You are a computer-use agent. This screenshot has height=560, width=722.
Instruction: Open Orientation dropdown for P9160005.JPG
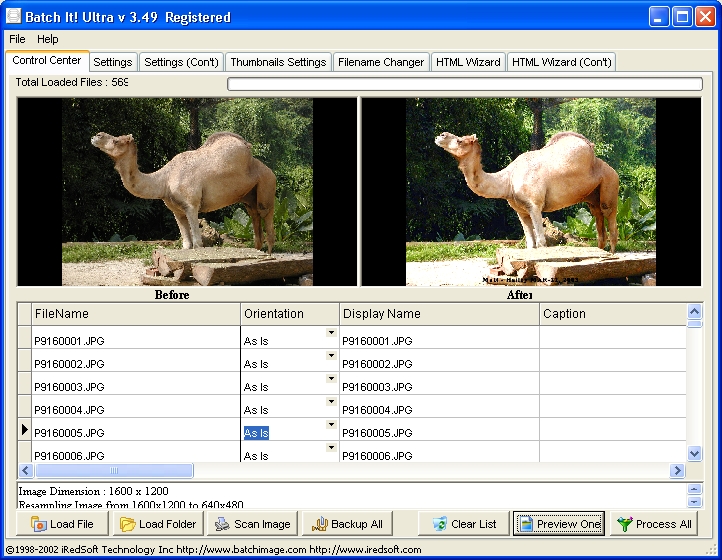click(x=331, y=425)
